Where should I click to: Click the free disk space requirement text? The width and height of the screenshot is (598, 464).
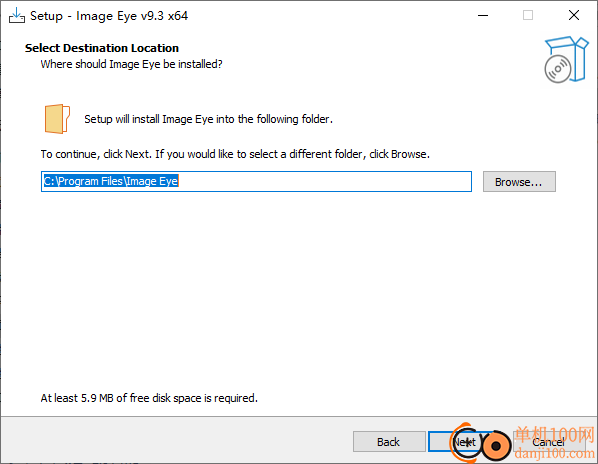pos(149,398)
